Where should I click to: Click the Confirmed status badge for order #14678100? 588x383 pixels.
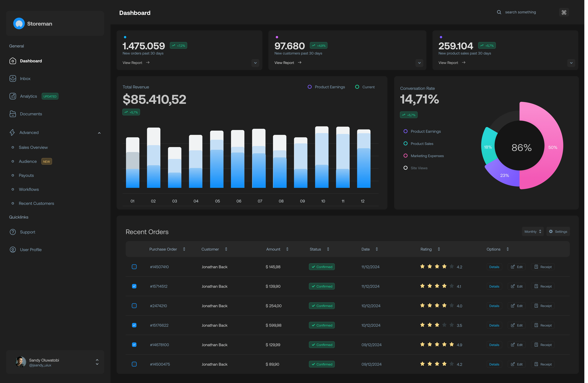(322, 345)
